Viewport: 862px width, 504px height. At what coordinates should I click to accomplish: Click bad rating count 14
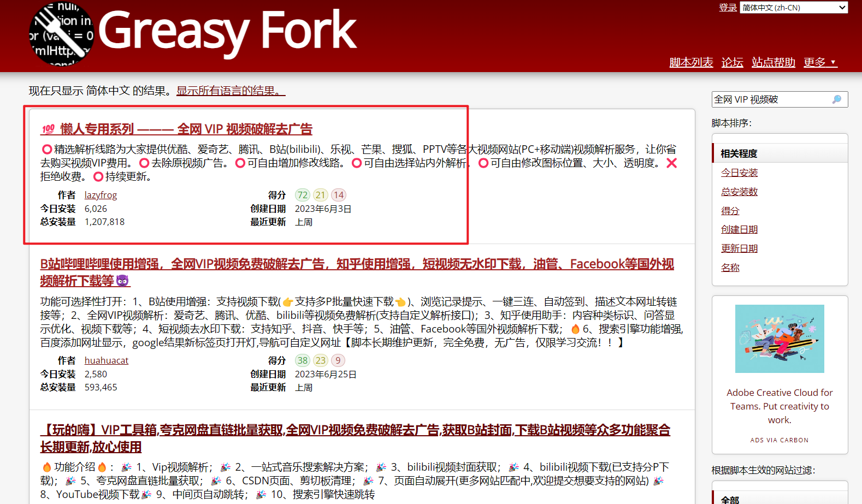tap(339, 195)
